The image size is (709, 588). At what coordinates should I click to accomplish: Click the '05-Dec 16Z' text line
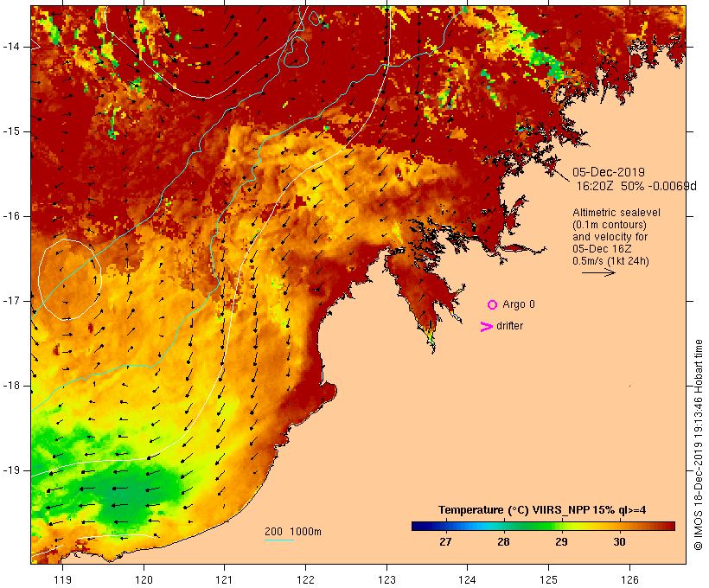point(602,249)
